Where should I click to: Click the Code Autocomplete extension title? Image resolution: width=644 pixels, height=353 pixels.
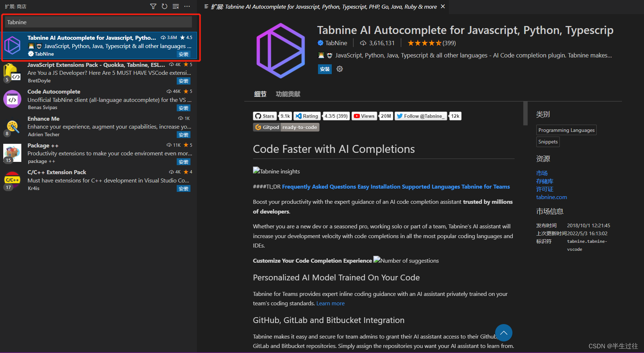(54, 92)
